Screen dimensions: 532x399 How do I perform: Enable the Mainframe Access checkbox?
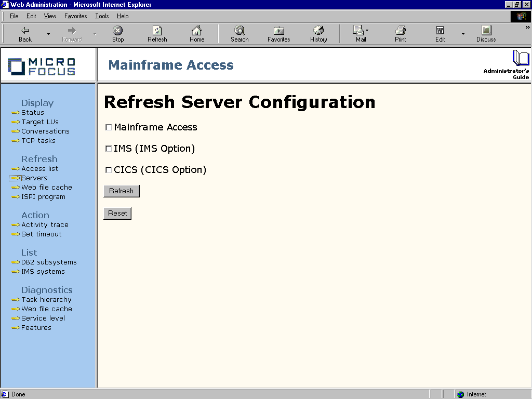109,127
